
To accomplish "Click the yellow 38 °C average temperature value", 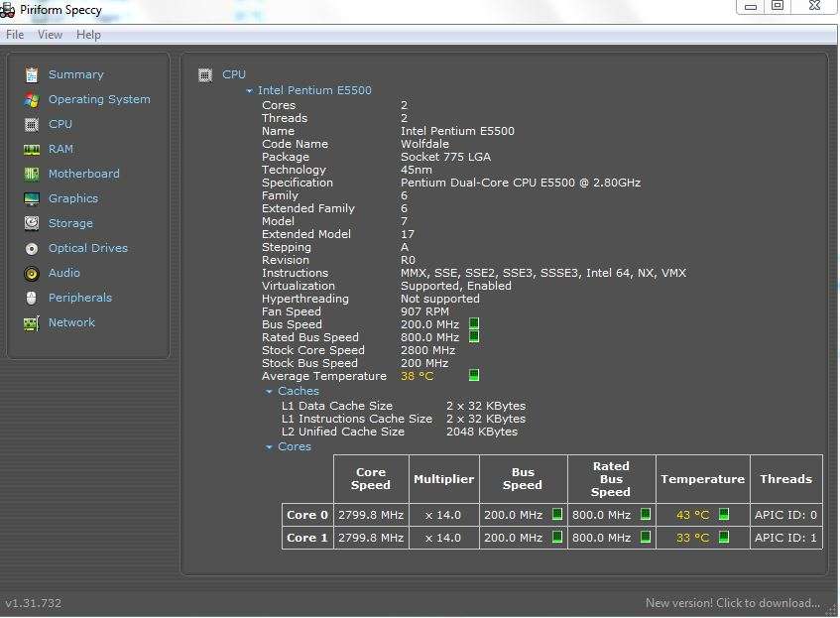I will click(x=417, y=376).
